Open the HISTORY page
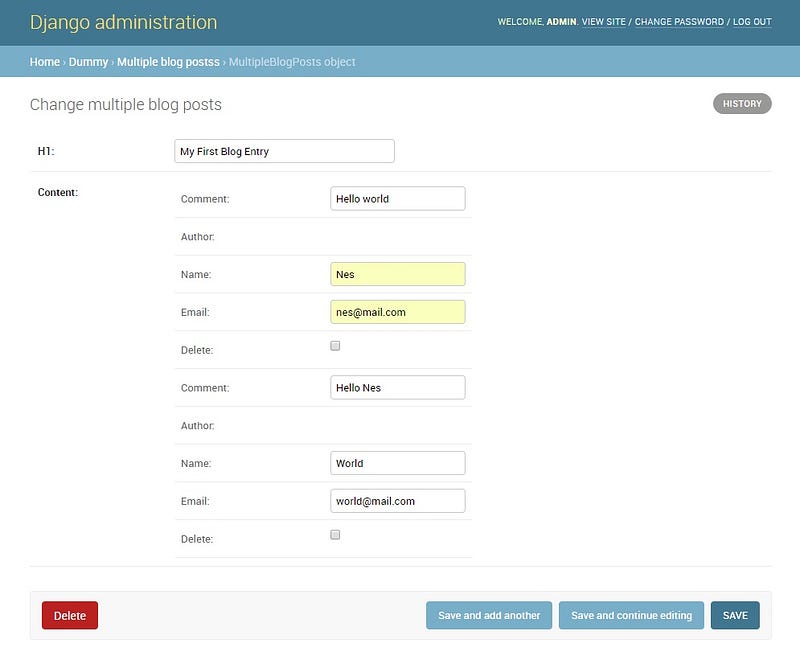Image resolution: width=800 pixels, height=647 pixels. pyautogui.click(x=742, y=104)
